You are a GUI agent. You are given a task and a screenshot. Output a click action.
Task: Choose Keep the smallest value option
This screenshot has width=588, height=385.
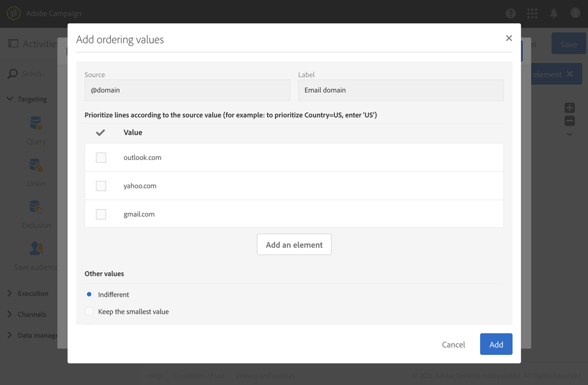[89, 311]
